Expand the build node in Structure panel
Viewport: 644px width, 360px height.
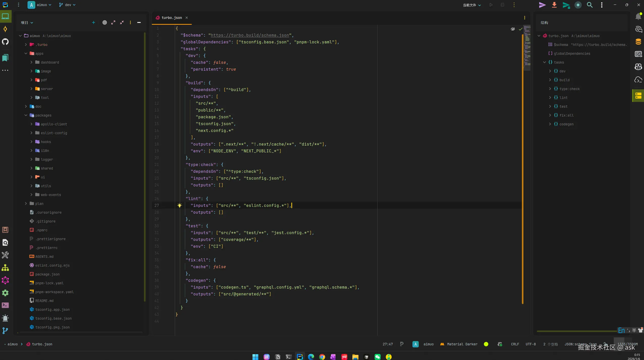[550, 80]
